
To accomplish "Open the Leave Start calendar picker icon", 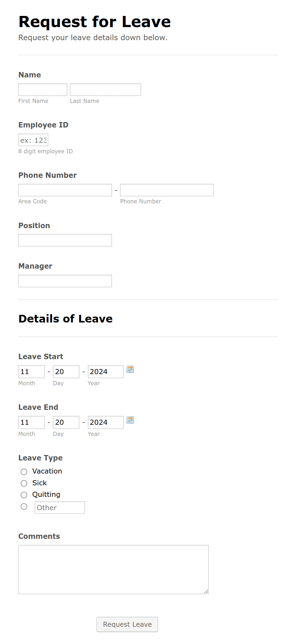I will click(130, 369).
